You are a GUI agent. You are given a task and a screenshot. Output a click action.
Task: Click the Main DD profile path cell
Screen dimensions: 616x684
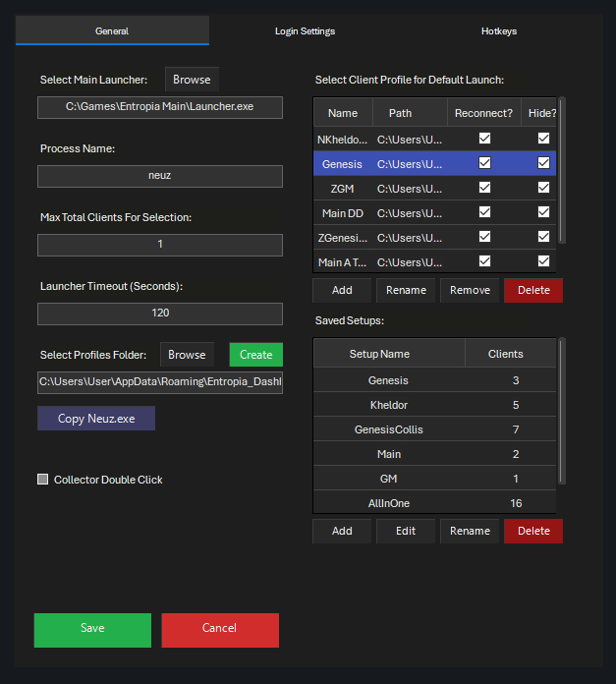pyautogui.click(x=410, y=213)
